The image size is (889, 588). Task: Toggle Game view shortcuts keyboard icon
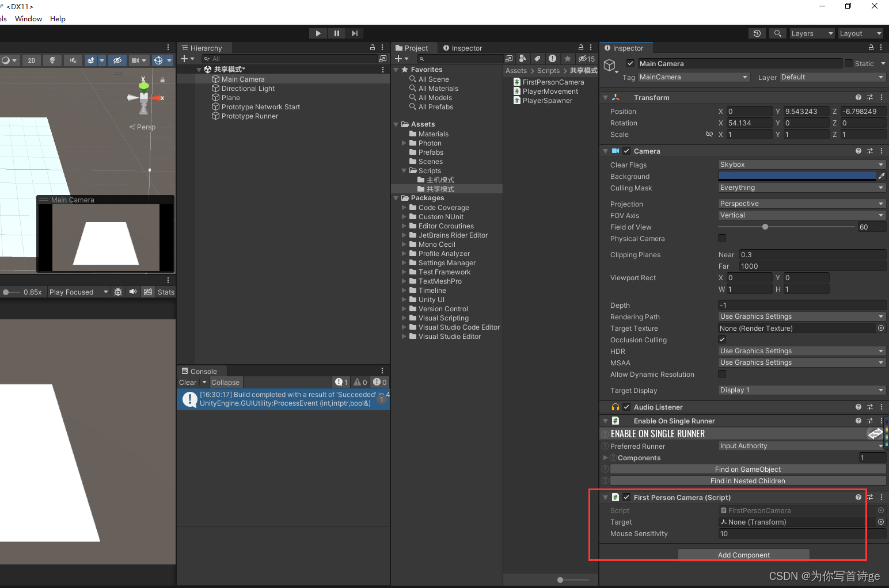click(x=148, y=292)
